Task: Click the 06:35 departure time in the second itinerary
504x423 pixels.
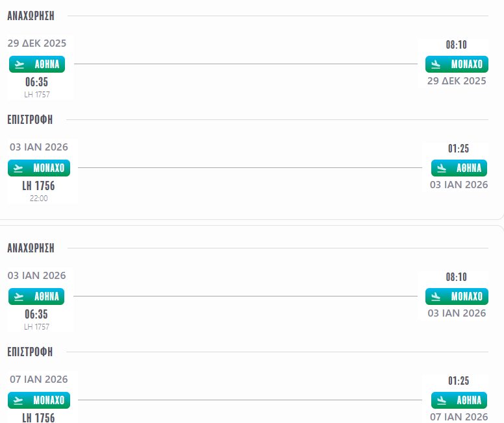Action: coord(37,315)
